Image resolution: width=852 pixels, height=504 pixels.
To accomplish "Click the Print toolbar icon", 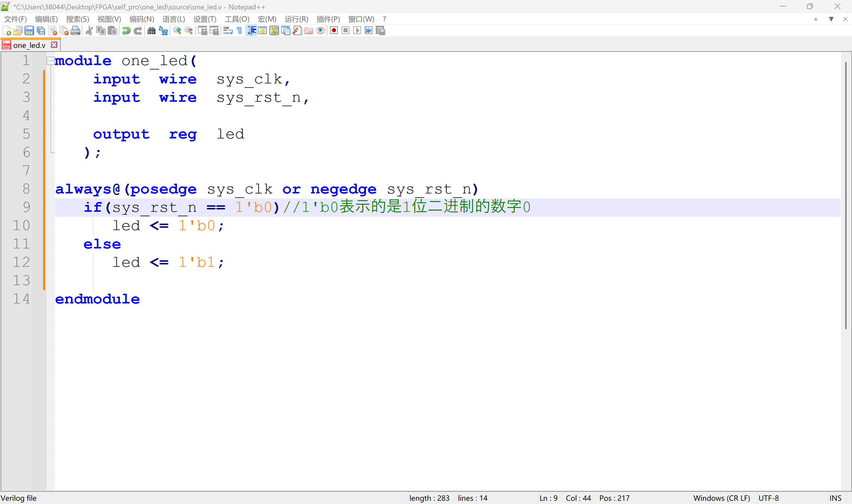I will (x=75, y=31).
